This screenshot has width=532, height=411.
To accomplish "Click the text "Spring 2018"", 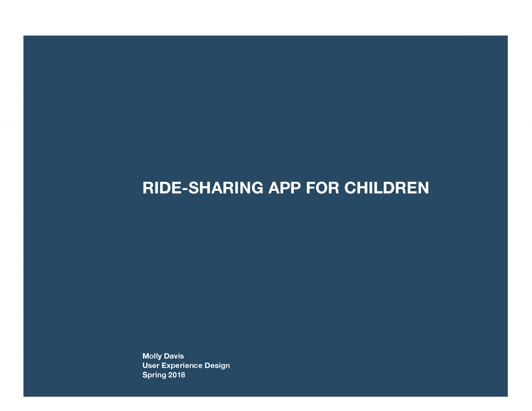I will pyautogui.click(x=164, y=375).
